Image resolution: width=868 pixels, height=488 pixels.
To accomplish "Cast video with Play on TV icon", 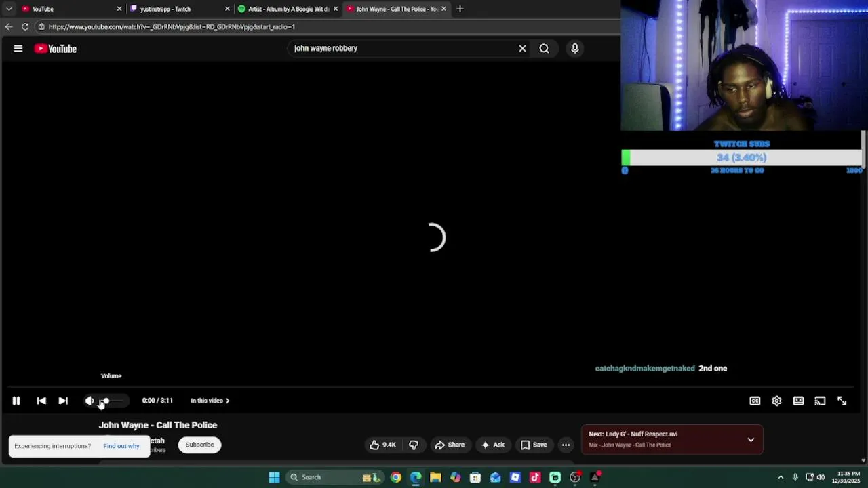I will [x=820, y=401].
